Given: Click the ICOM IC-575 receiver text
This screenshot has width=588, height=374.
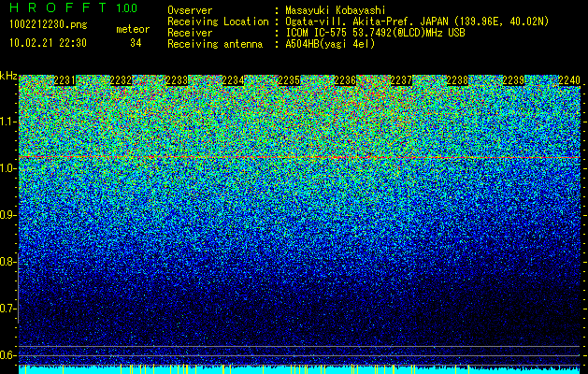Looking at the screenshot, I should click(375, 33).
